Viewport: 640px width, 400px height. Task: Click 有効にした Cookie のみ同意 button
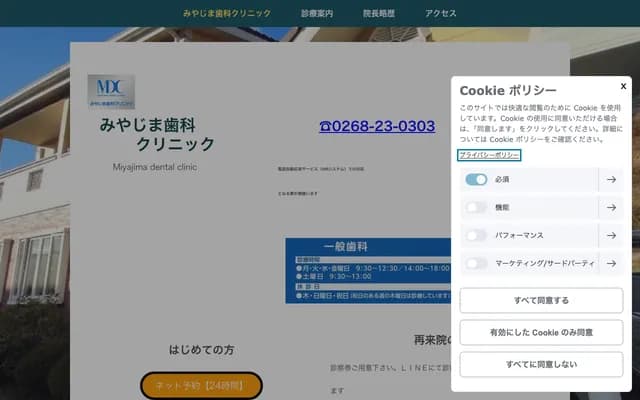(541, 332)
